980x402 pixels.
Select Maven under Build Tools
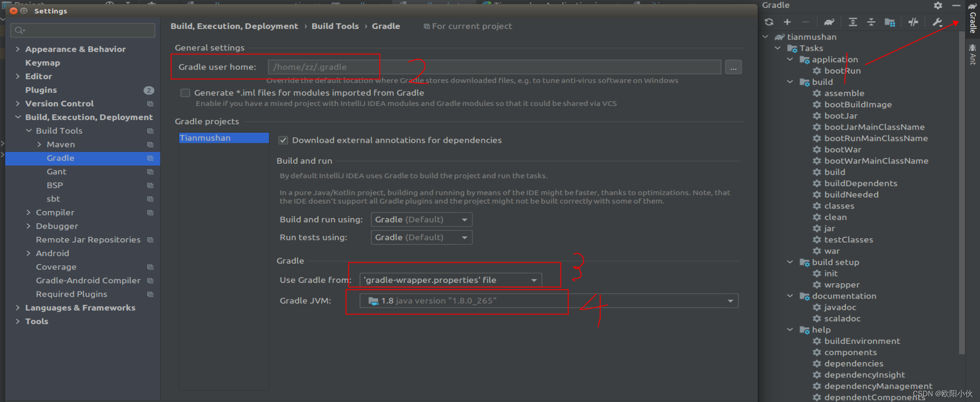pos(60,144)
